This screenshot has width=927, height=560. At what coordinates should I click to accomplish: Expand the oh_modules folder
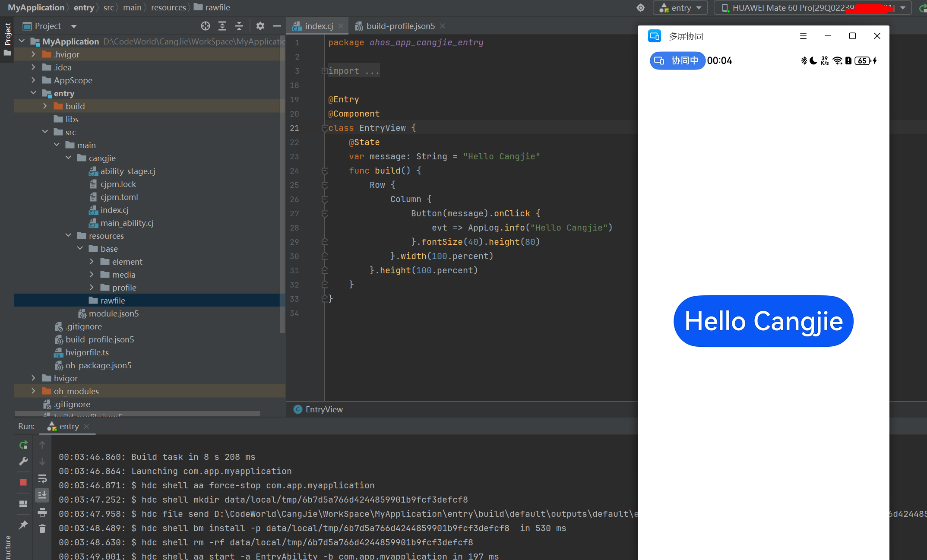tap(33, 391)
